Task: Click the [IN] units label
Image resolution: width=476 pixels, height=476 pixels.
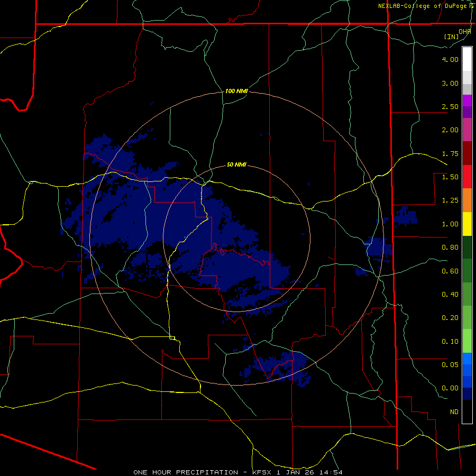Action: 452,36
